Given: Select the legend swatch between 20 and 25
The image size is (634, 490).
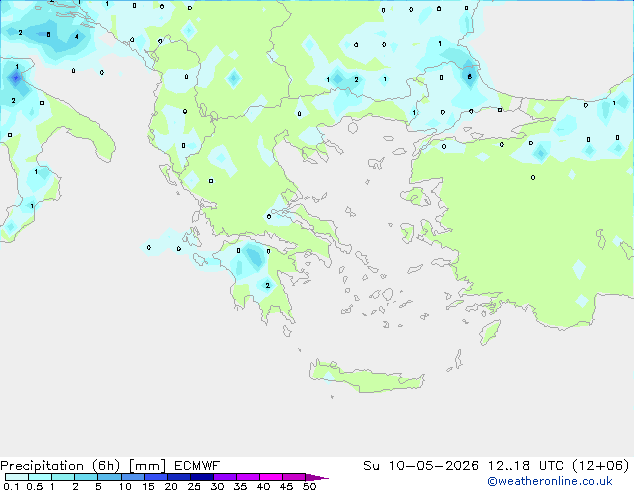Looking at the screenshot, I should pos(179,477).
